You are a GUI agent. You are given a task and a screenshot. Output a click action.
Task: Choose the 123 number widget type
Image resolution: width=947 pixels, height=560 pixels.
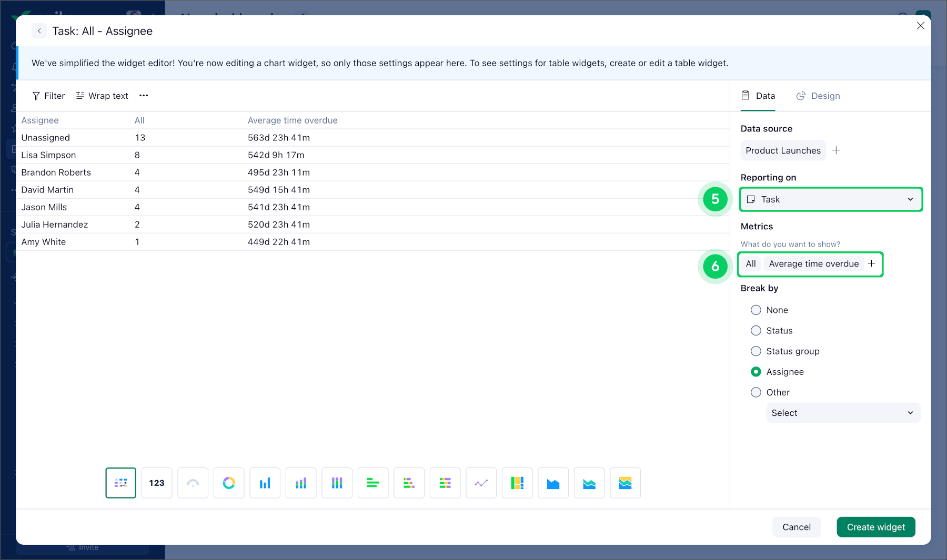tap(157, 483)
